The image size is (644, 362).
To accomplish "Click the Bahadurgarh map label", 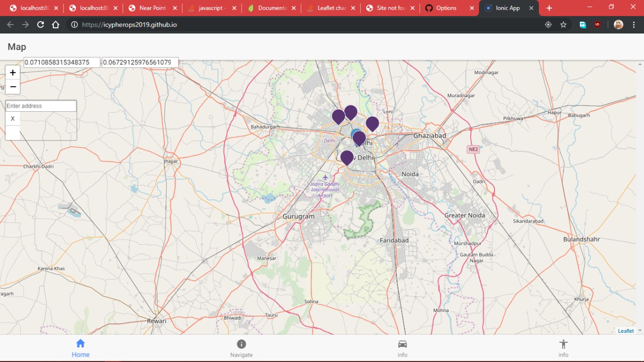I will click(x=265, y=127).
